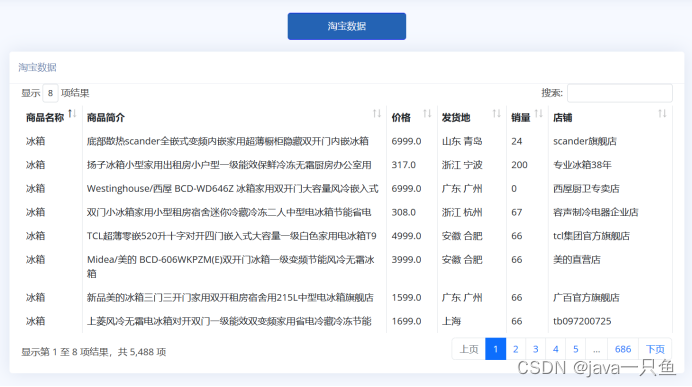692x387 pixels.
Task: Select the 上菱风冷无霜电冰箱 description
Action: [x=229, y=321]
